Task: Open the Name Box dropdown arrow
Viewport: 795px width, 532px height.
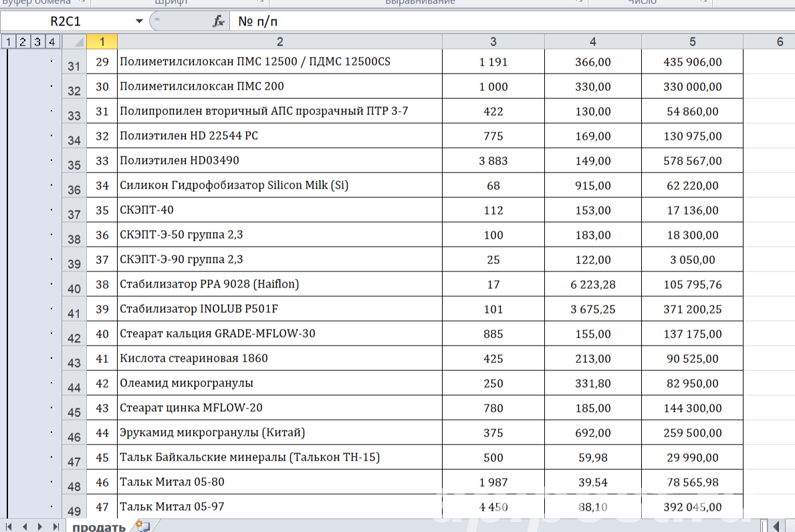Action: (139, 21)
